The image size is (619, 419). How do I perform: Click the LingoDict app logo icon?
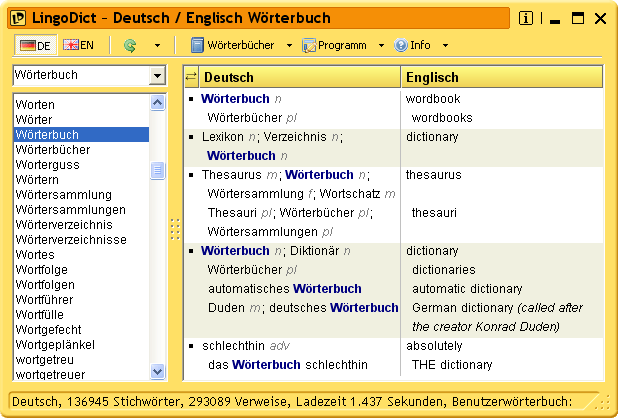[x=18, y=18]
